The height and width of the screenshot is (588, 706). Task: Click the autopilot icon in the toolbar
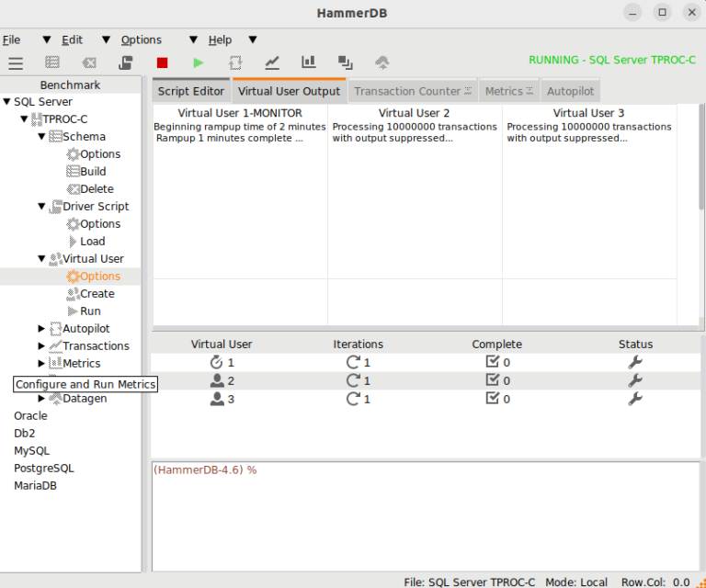click(235, 62)
